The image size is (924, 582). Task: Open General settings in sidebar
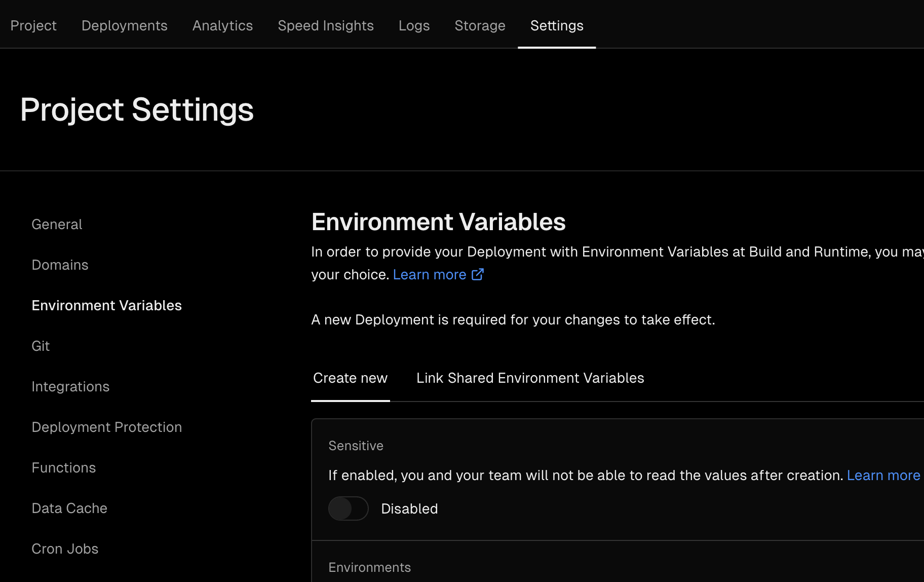[x=57, y=224]
